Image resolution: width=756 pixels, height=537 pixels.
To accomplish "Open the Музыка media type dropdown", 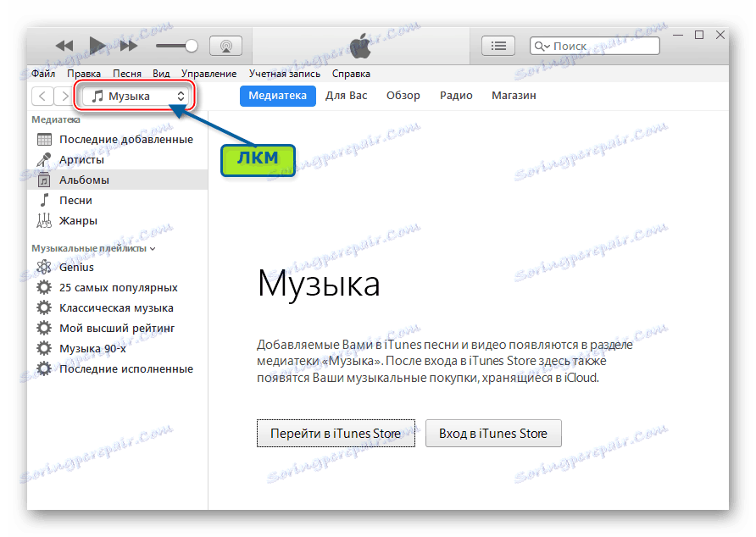I will (135, 96).
